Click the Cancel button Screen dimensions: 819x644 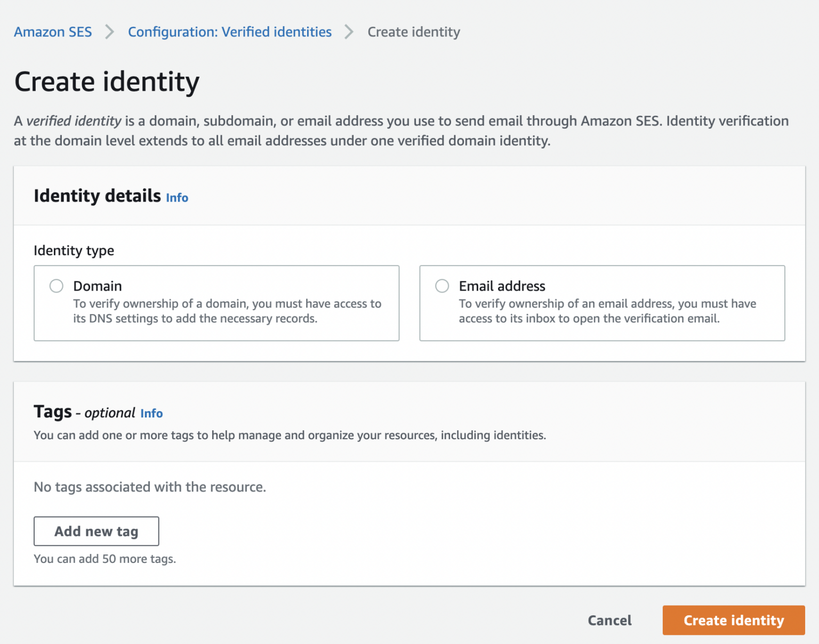(x=609, y=620)
